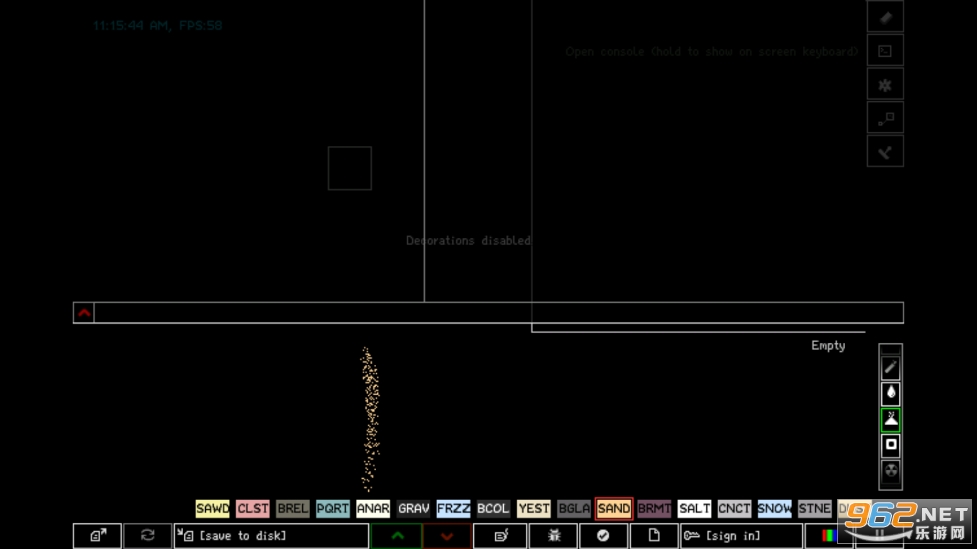Select the Radioactive category icon
This screenshot has width=977, height=549.
tap(890, 471)
